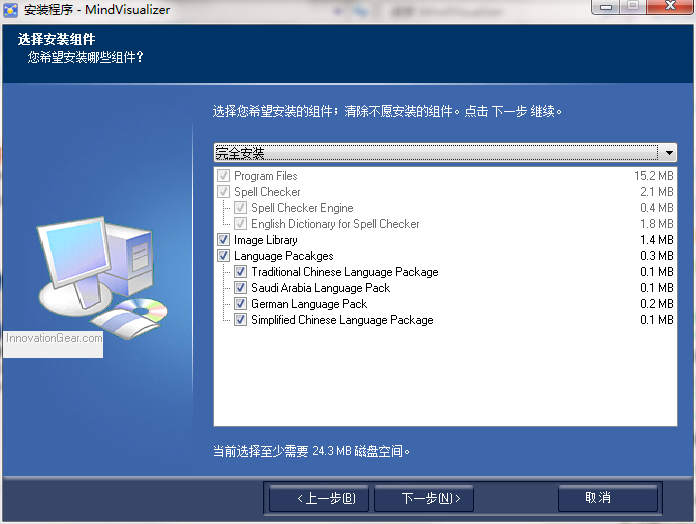Disable Saudi Arabia Language Pack
Viewport: 696px width, 524px height.
pos(240,288)
